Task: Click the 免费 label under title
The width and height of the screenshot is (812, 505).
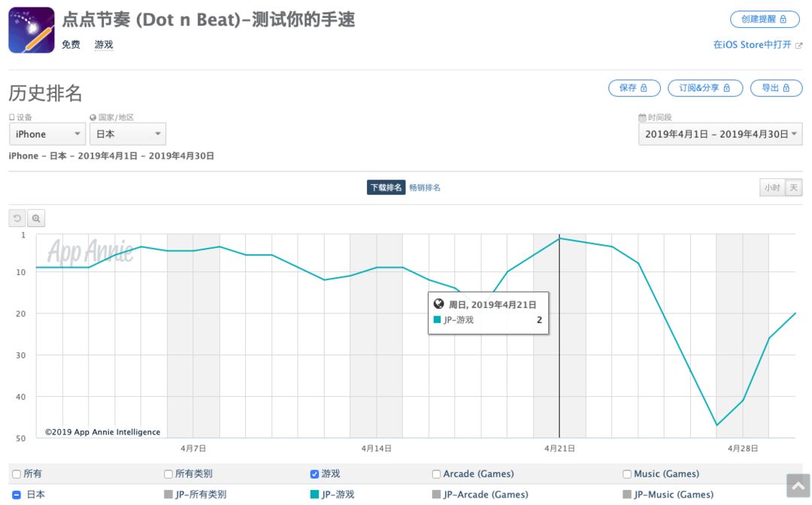Action: coord(71,45)
